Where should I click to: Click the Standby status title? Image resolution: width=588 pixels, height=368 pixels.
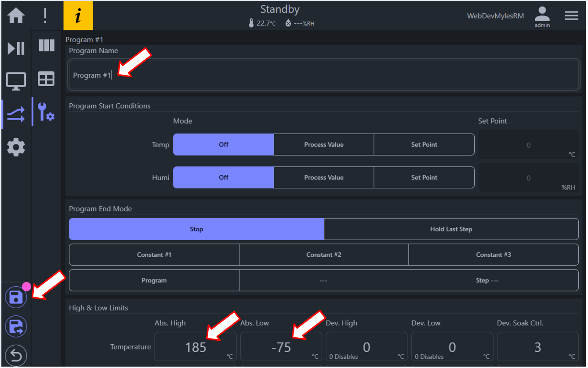pos(279,9)
